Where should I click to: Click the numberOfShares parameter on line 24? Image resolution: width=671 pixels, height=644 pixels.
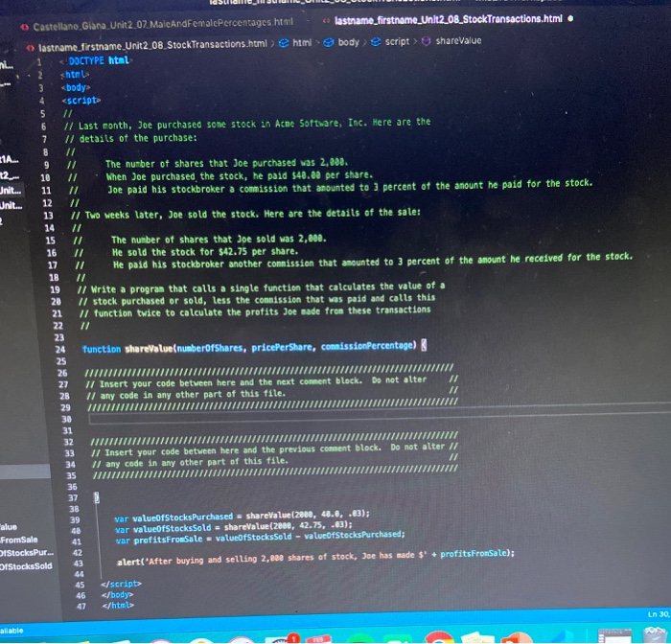(x=210, y=348)
